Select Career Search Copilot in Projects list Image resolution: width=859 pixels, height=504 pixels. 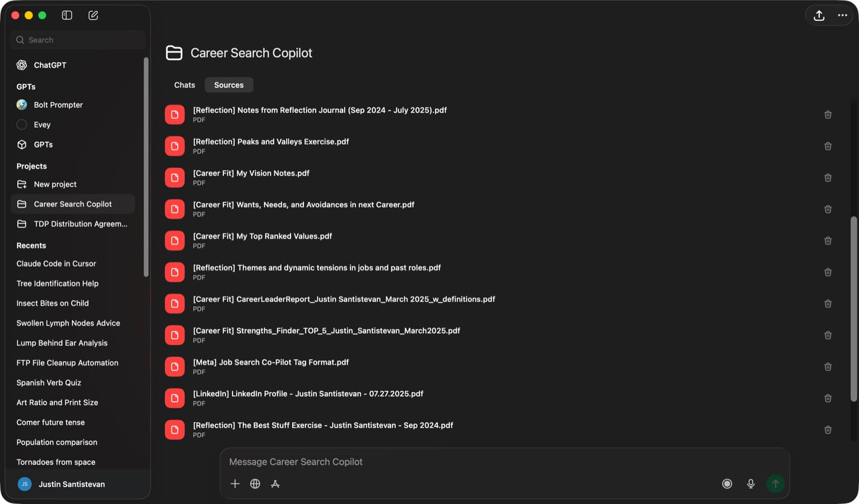coord(73,204)
